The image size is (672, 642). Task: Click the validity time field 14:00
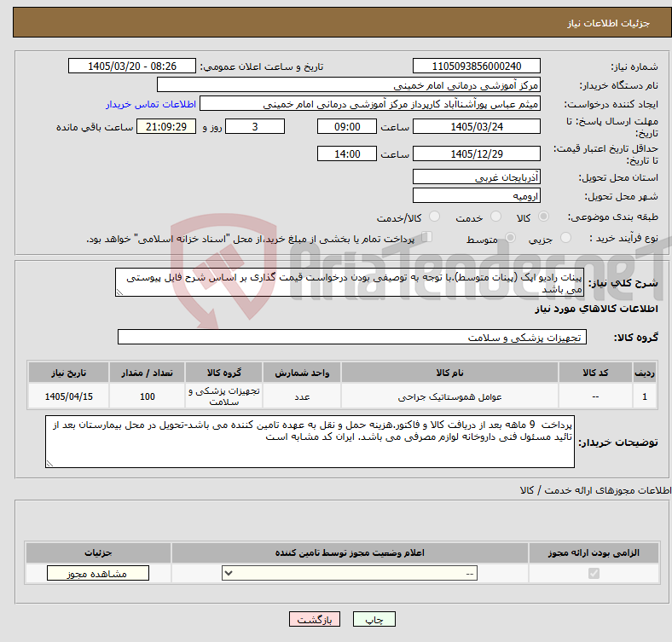point(347,153)
